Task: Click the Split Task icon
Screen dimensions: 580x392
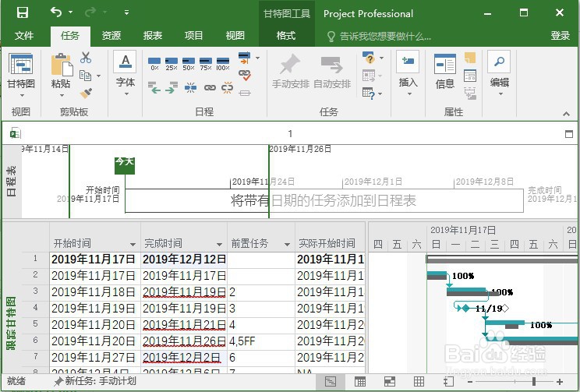Action: (x=190, y=87)
